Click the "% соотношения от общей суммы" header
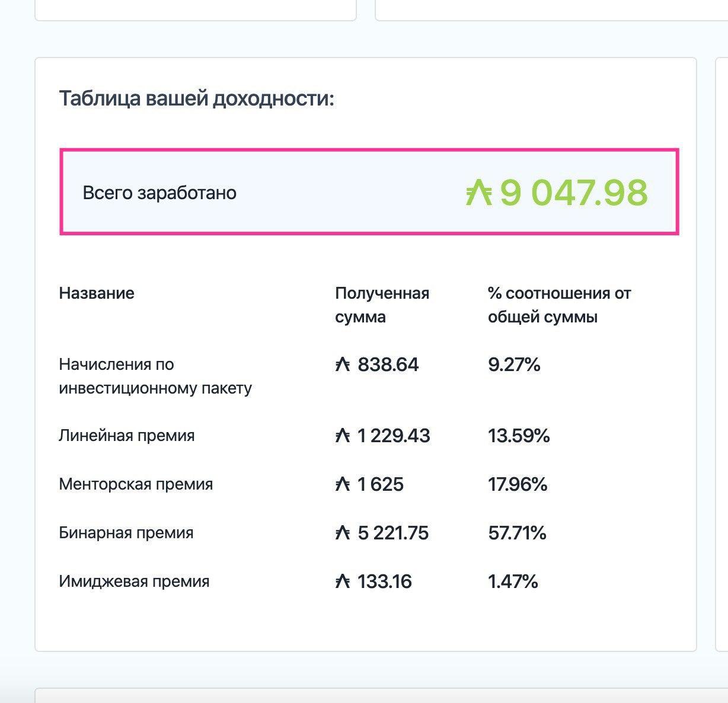The height and width of the screenshot is (703, 728). [x=559, y=305]
